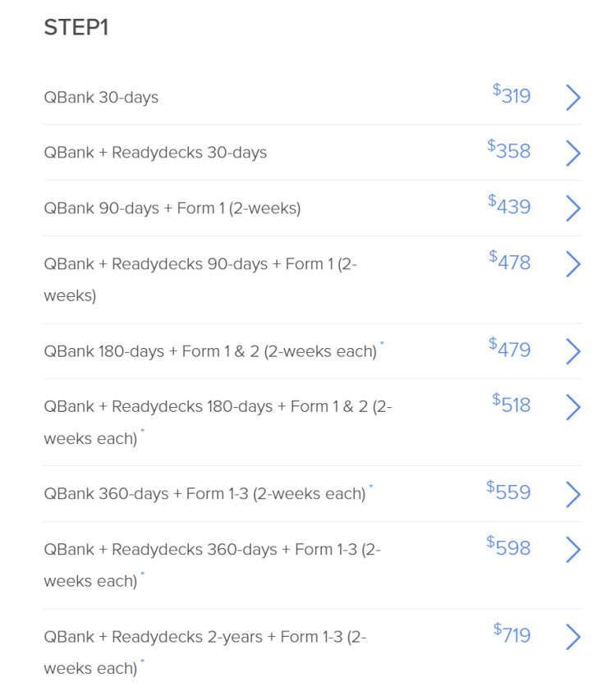Select the chevron beside the $439 plan
Viewport: 610px width, 700px height.
573,208
